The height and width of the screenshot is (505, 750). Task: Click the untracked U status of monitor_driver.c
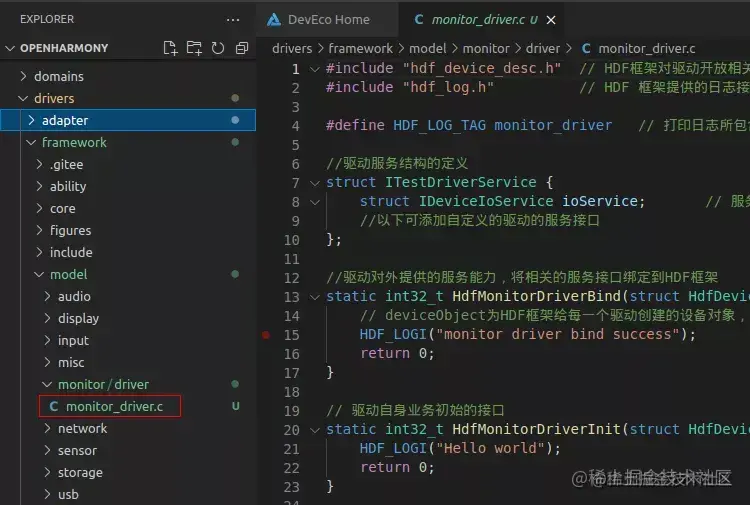pos(235,406)
